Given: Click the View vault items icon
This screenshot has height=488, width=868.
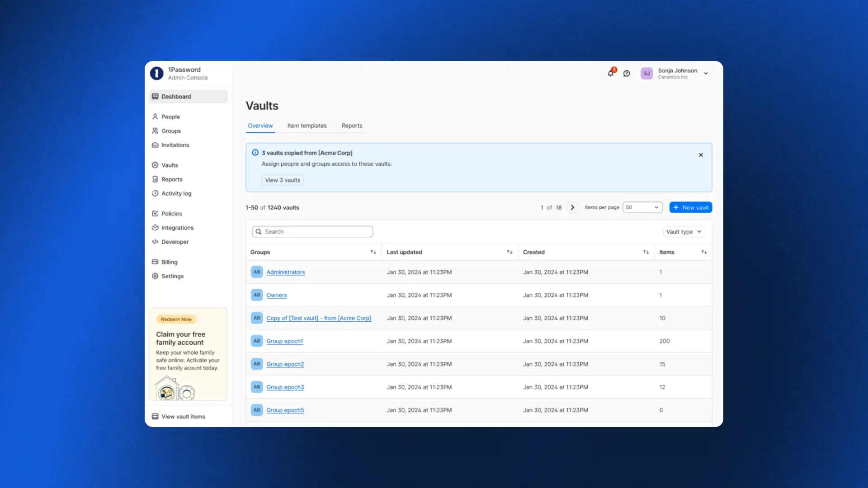Looking at the screenshot, I should click(155, 417).
